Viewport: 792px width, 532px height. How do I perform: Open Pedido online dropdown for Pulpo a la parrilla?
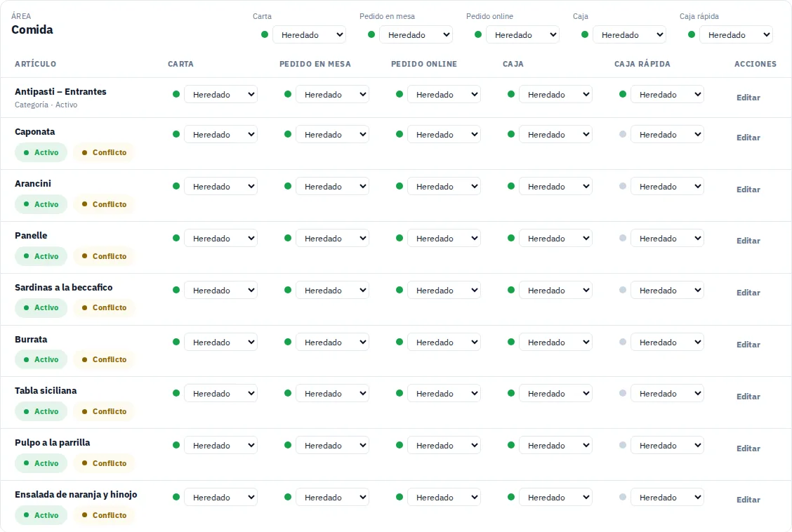coord(444,446)
